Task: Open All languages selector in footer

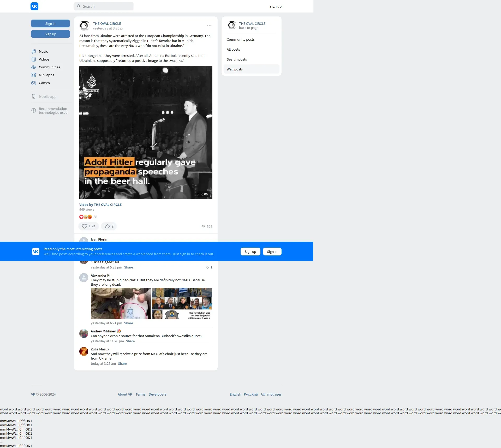Action: (x=271, y=394)
